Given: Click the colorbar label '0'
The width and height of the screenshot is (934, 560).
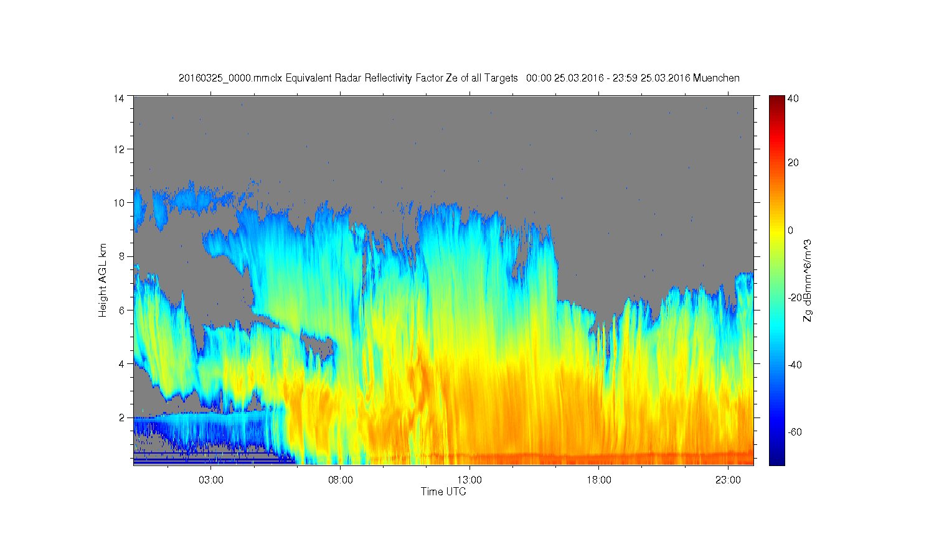Looking at the screenshot, I should click(x=791, y=230).
